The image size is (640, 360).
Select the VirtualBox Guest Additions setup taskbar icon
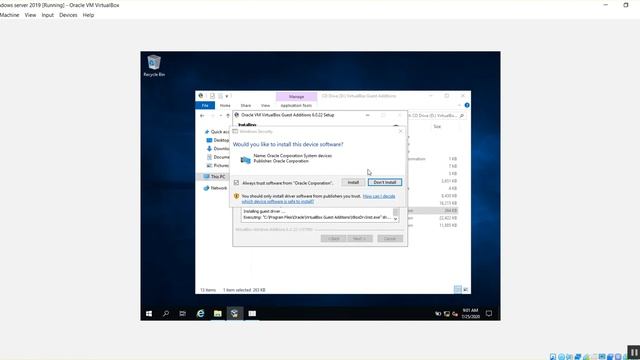click(235, 313)
